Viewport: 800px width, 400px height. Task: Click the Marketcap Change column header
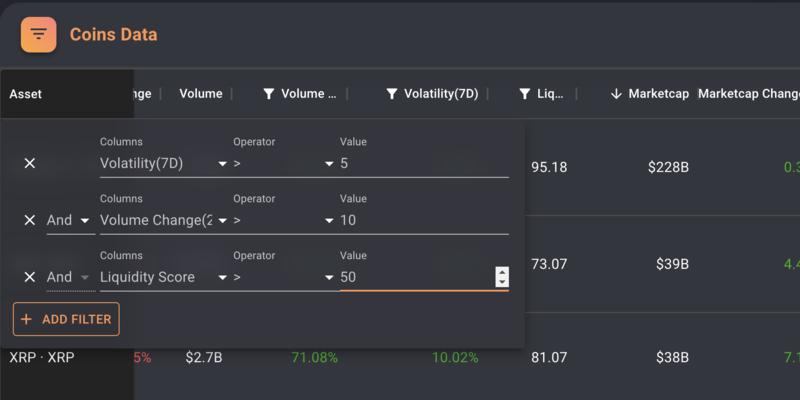pos(748,94)
